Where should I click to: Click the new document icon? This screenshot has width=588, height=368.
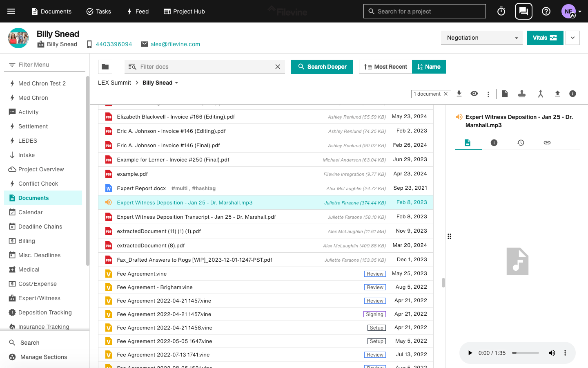pyautogui.click(x=505, y=94)
